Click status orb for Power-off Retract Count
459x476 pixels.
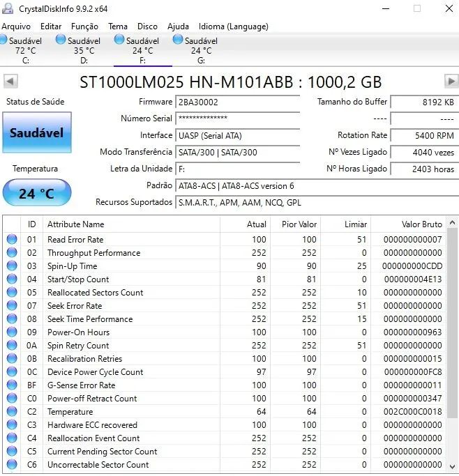pos(12,398)
